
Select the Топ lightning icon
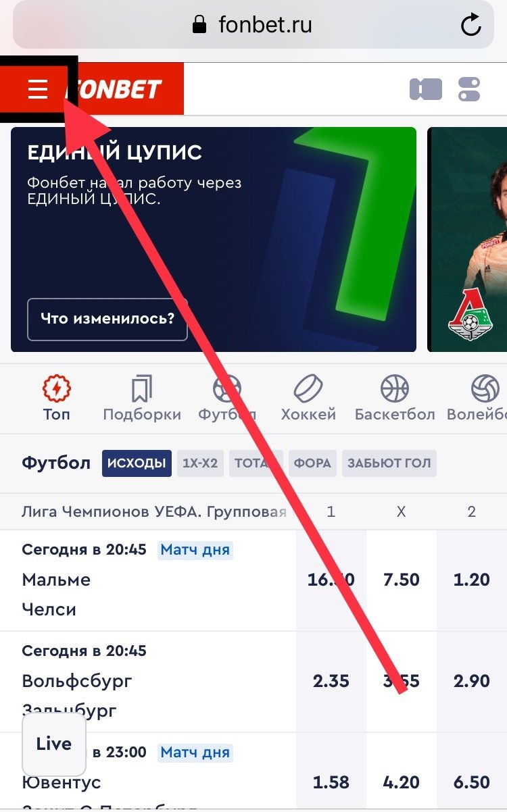pyautogui.click(x=57, y=390)
